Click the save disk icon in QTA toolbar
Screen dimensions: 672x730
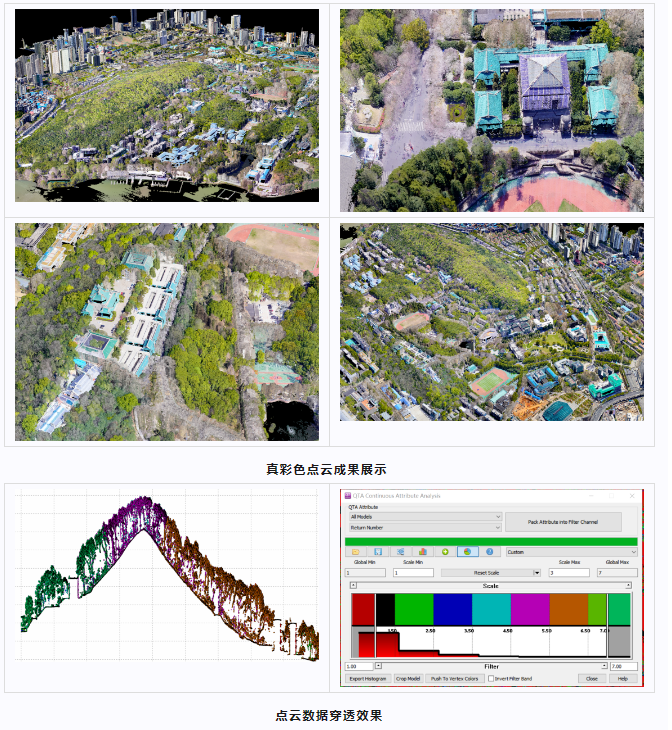(x=378, y=552)
